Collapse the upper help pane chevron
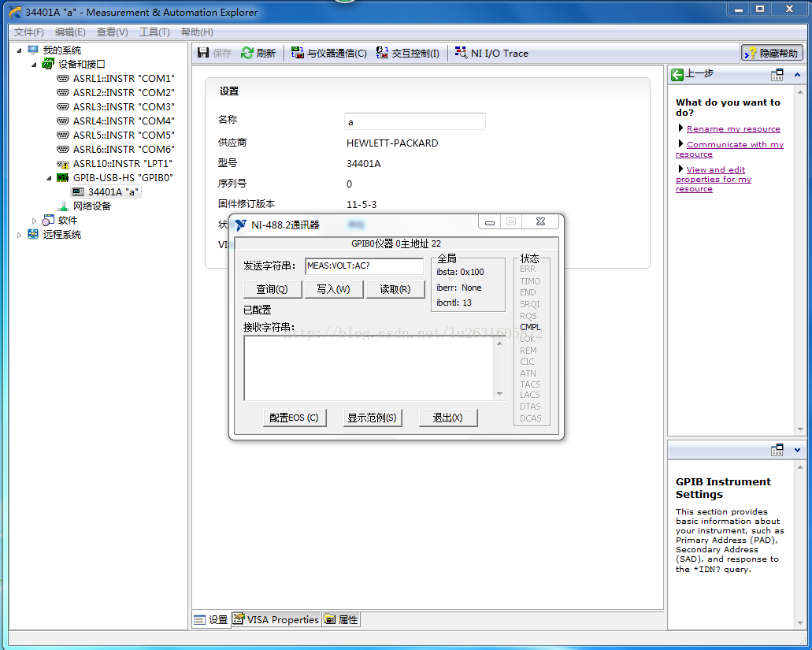 (x=798, y=75)
